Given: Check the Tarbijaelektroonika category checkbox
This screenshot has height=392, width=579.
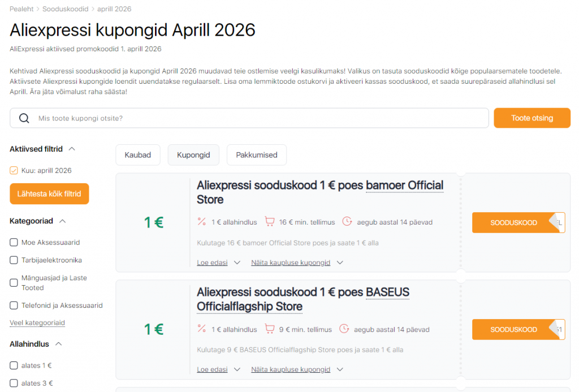Looking at the screenshot, I should [x=13, y=260].
